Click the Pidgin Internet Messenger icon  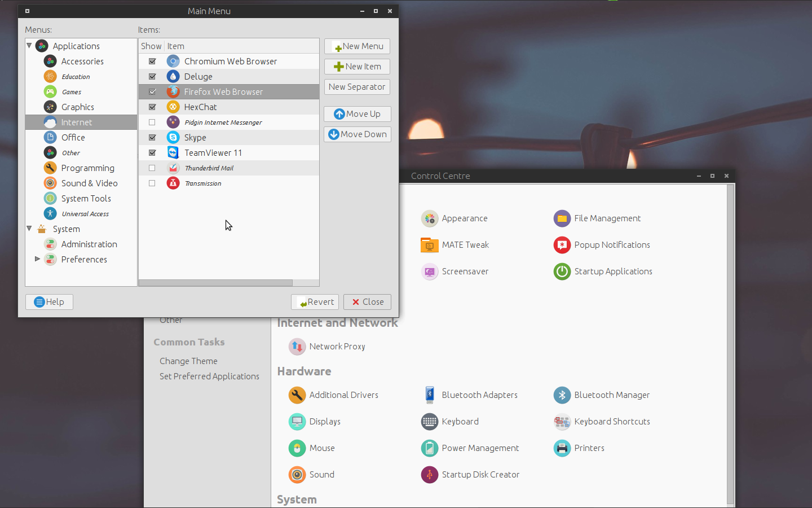tap(173, 122)
